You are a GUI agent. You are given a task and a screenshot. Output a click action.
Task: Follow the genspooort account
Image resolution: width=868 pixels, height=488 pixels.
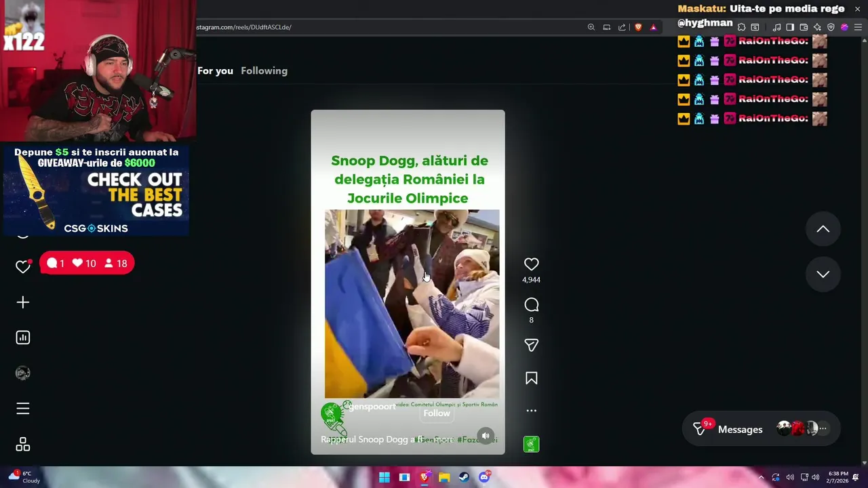point(437,413)
